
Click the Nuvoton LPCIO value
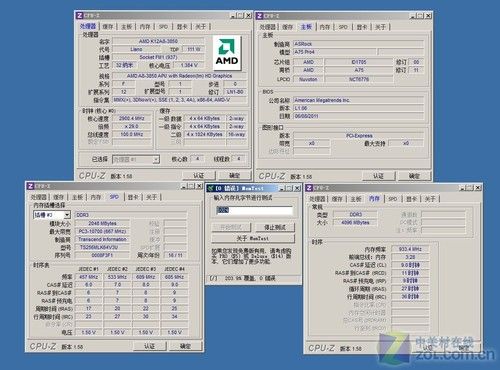[x=308, y=79]
